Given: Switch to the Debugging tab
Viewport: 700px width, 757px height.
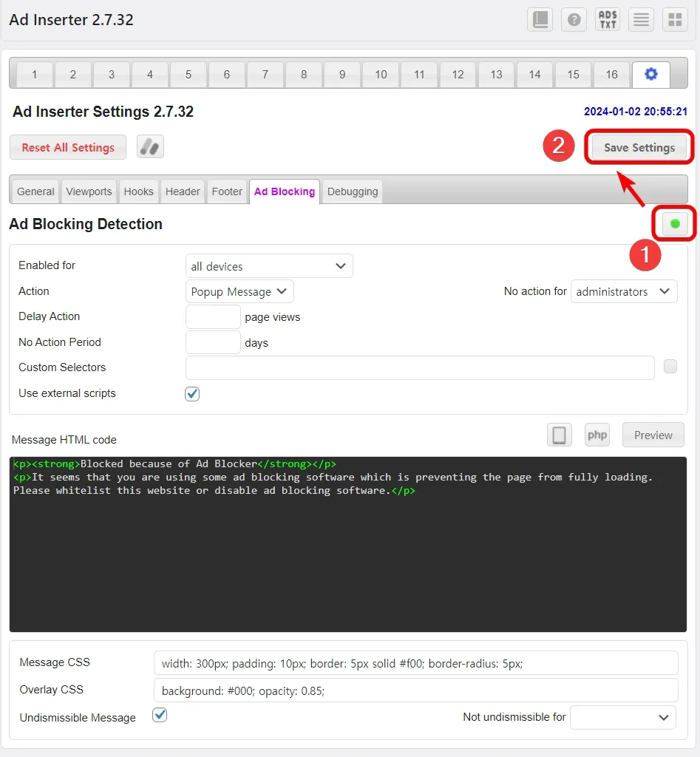Looking at the screenshot, I should click(353, 191).
